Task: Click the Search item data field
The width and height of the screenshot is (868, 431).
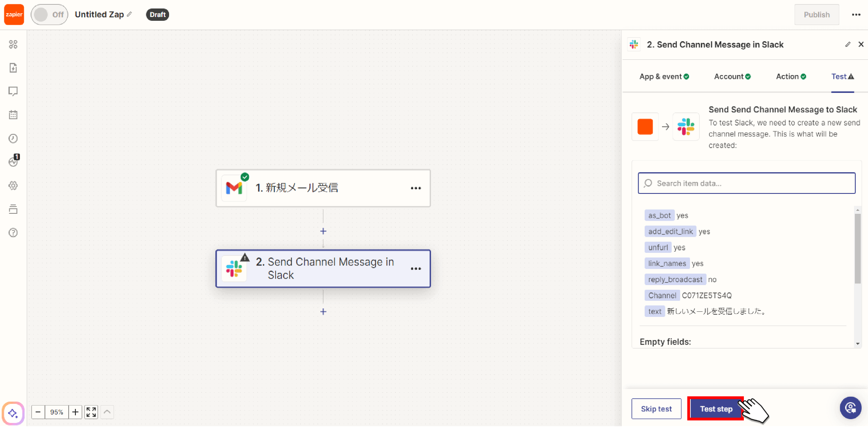Action: (746, 183)
